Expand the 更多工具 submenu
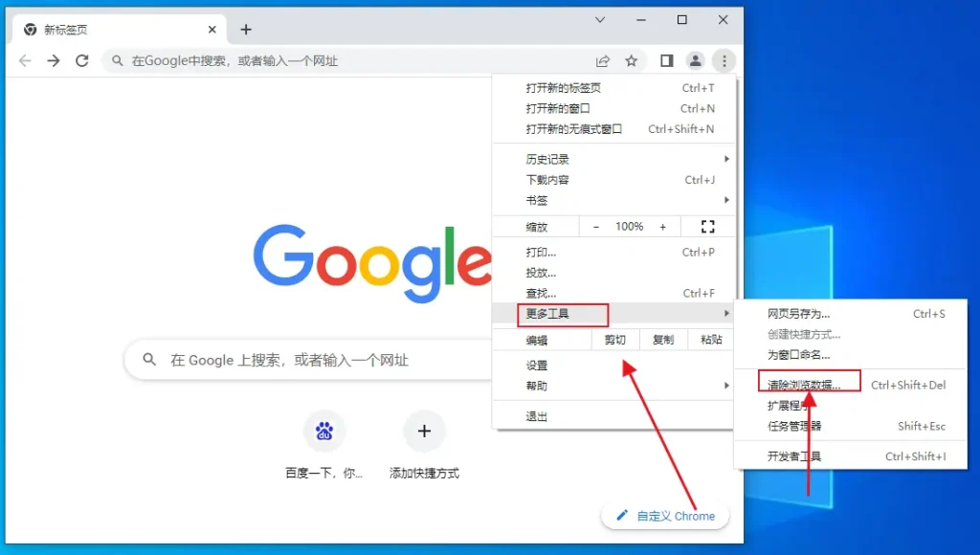 613,313
